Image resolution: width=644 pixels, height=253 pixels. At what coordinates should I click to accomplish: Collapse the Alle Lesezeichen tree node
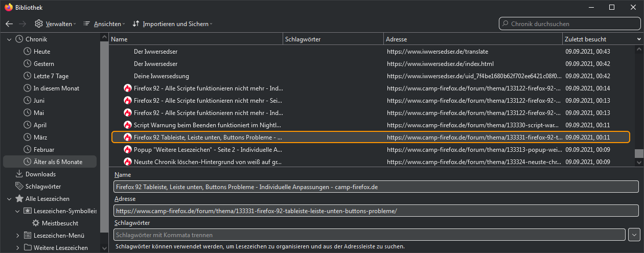9,199
